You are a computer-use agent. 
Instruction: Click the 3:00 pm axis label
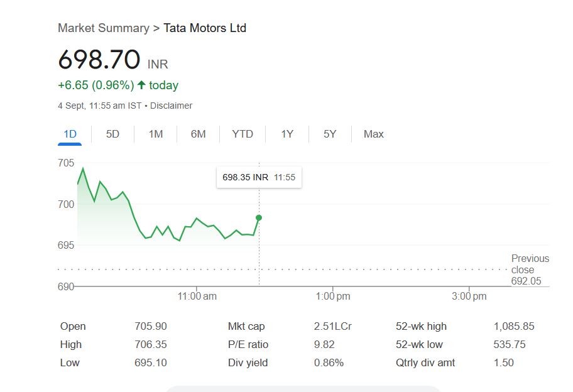[469, 296]
